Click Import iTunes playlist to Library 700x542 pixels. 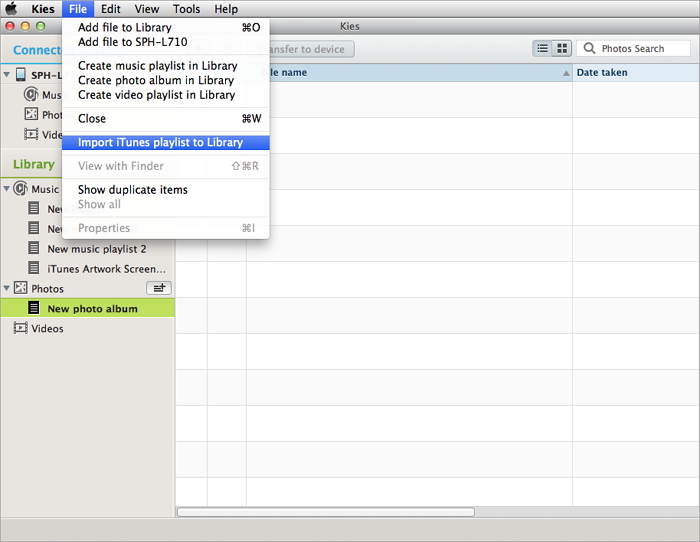click(x=166, y=142)
